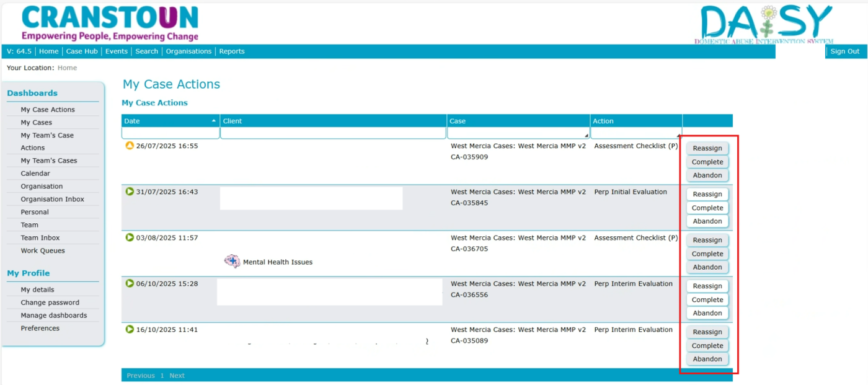This screenshot has width=868, height=385.
Task: Toggle the Date column sort arrow
Action: (x=214, y=121)
